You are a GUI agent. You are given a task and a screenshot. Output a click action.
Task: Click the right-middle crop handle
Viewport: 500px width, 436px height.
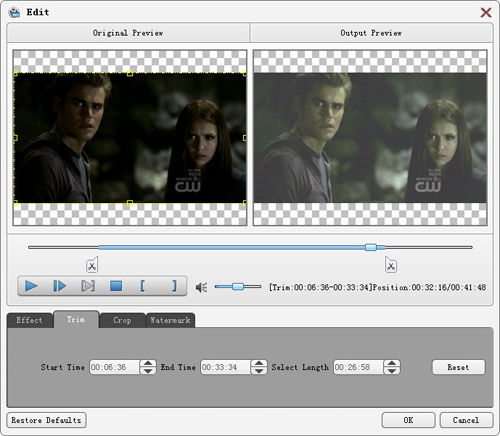(245, 138)
